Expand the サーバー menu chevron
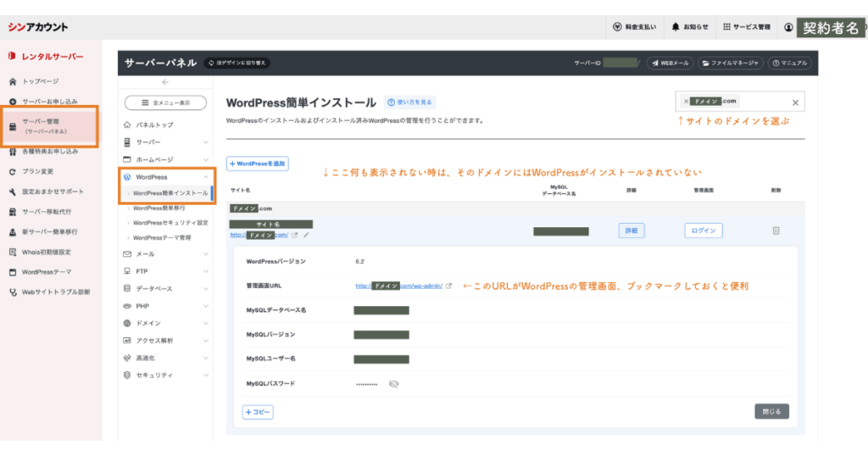 click(206, 142)
